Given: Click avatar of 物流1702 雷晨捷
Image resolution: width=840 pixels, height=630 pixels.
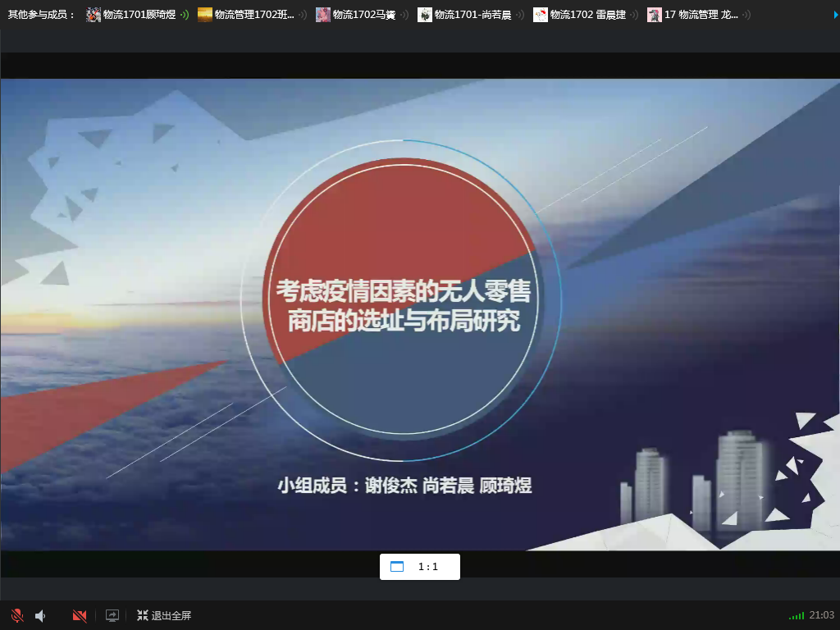Looking at the screenshot, I should click(x=541, y=15).
